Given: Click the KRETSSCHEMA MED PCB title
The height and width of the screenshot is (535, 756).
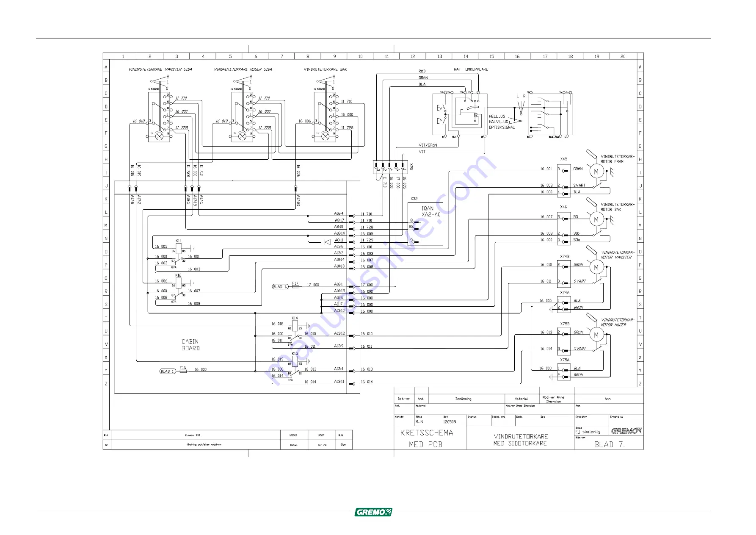Looking at the screenshot, I should click(x=426, y=438).
